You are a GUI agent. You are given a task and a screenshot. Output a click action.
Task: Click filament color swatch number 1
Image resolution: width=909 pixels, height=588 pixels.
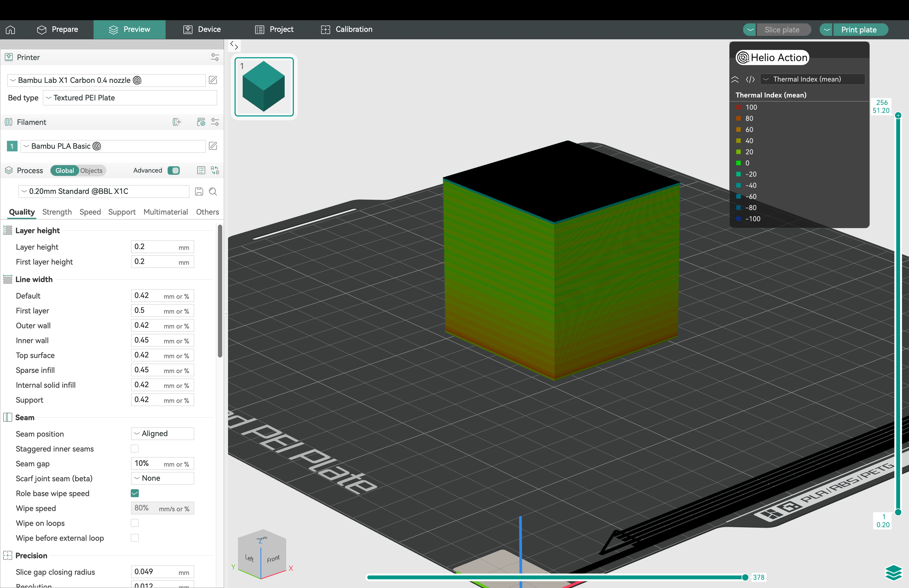click(12, 146)
